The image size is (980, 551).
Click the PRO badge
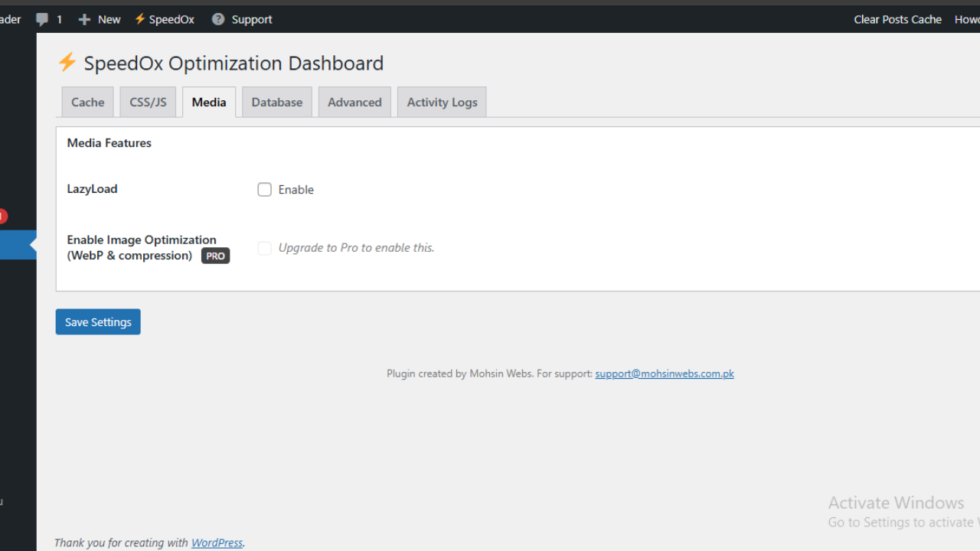[216, 256]
